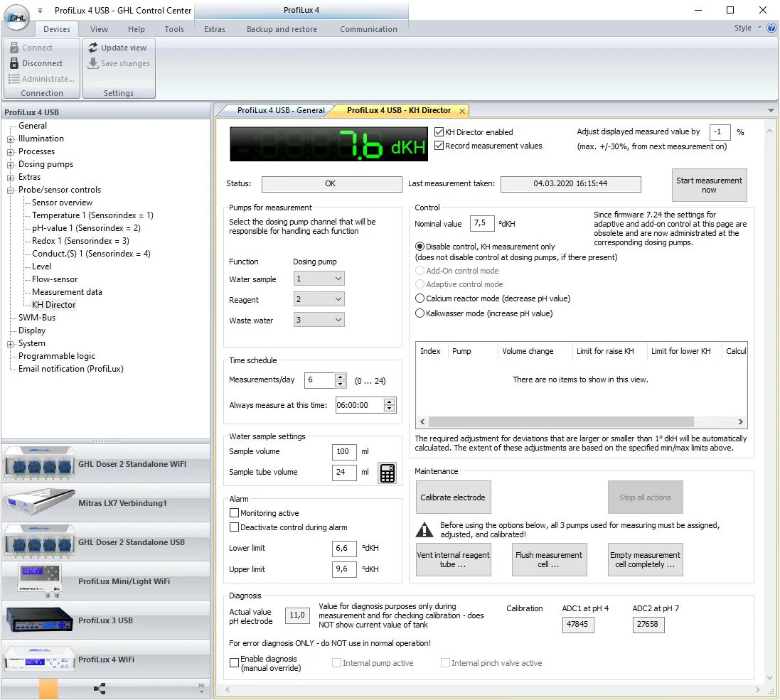Screen dimensions: 780x700
Task: Select the ProfiLux Mini/Light WiFi device image
Action: click(x=39, y=581)
